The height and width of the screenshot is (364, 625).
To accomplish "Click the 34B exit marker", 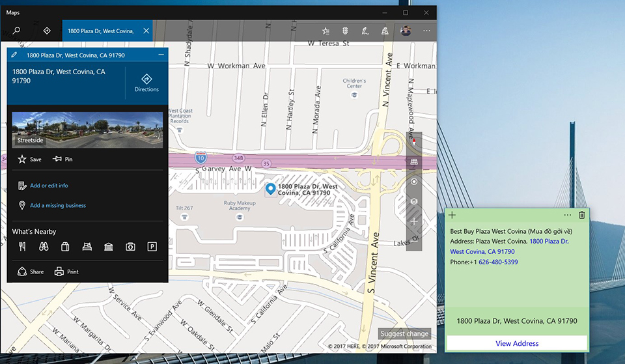I will click(238, 158).
